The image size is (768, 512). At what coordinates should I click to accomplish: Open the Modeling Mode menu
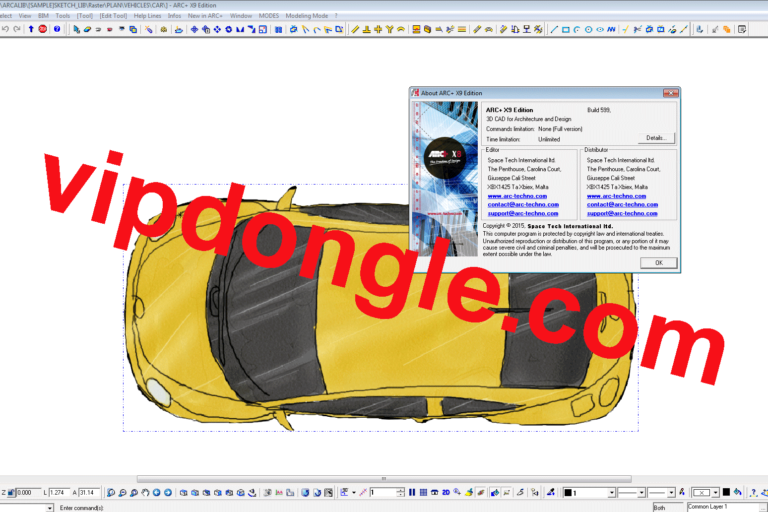pos(305,16)
